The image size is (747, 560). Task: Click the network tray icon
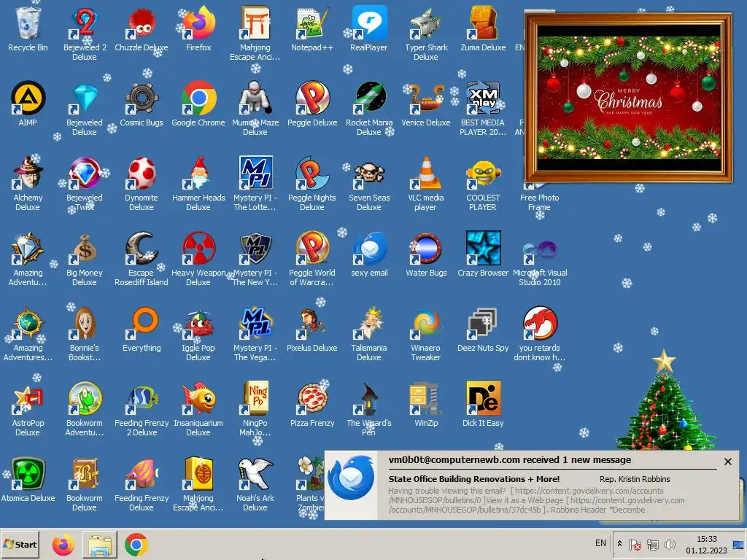click(x=653, y=545)
